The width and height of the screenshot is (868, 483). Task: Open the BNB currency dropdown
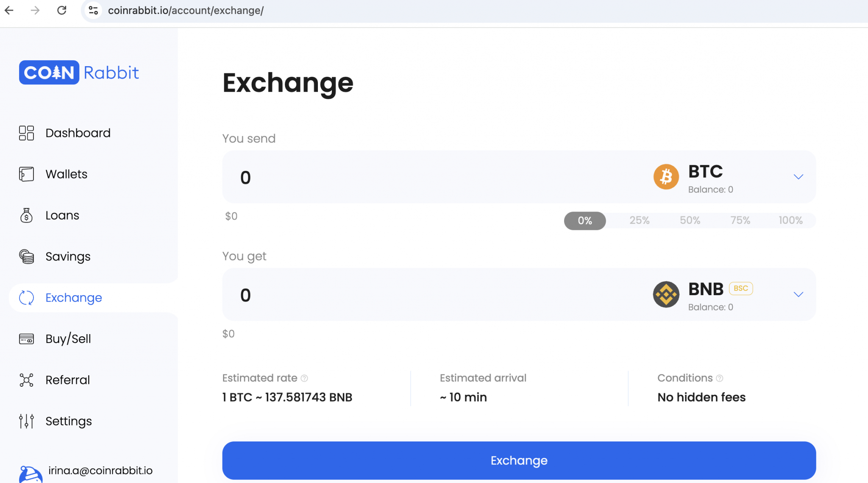(x=798, y=294)
